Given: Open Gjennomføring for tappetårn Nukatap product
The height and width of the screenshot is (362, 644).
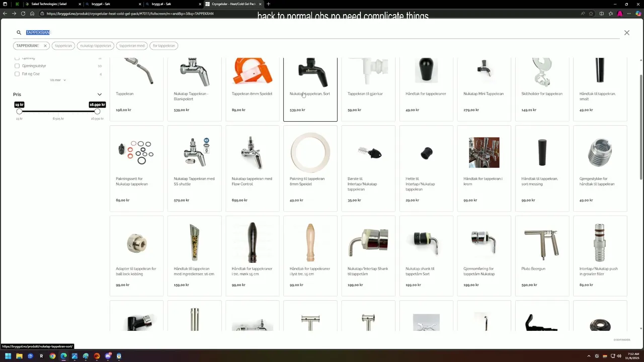Looking at the screenshot, I should tap(484, 256).
